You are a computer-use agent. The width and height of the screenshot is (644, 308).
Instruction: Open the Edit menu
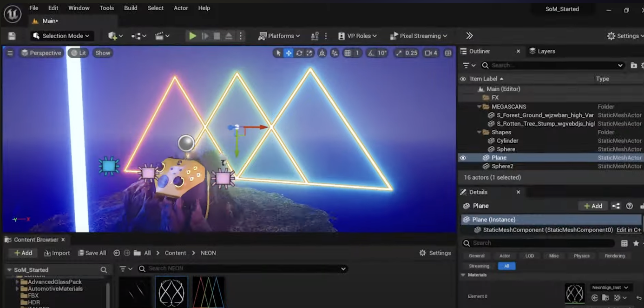tap(53, 8)
